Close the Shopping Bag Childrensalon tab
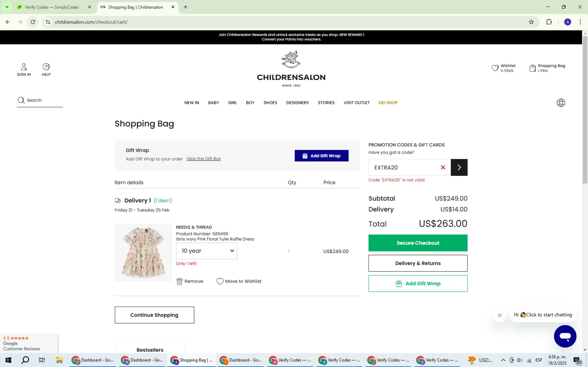The width and height of the screenshot is (588, 367). click(x=173, y=7)
